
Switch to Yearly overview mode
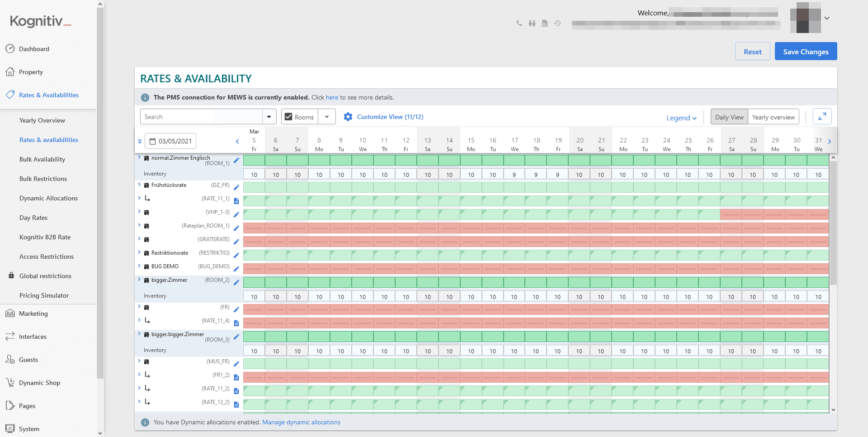[x=773, y=117]
